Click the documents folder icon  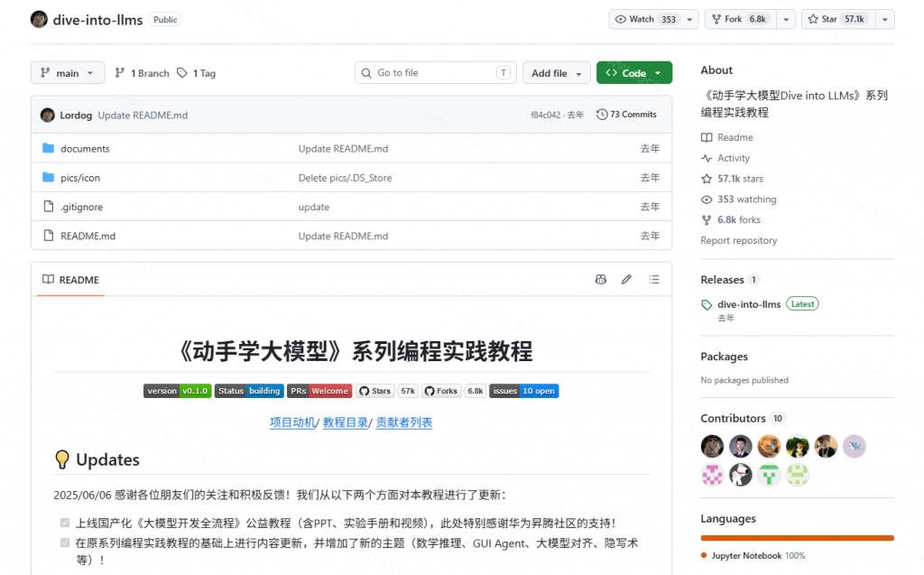(x=49, y=148)
